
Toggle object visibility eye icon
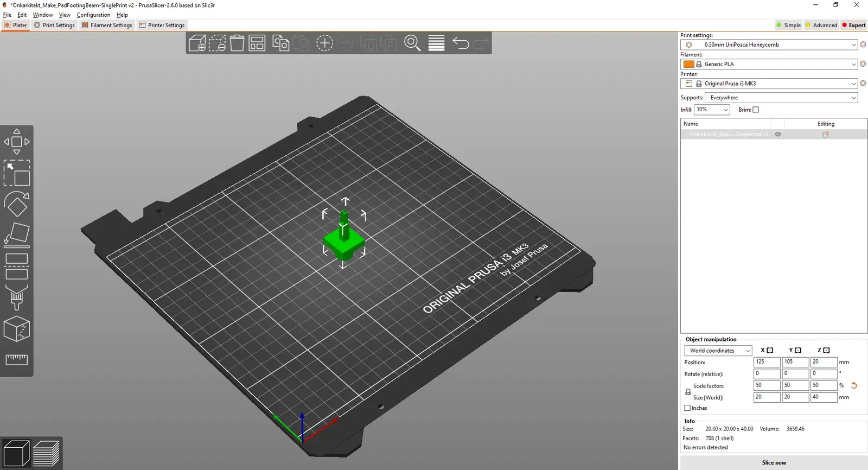[x=778, y=135]
